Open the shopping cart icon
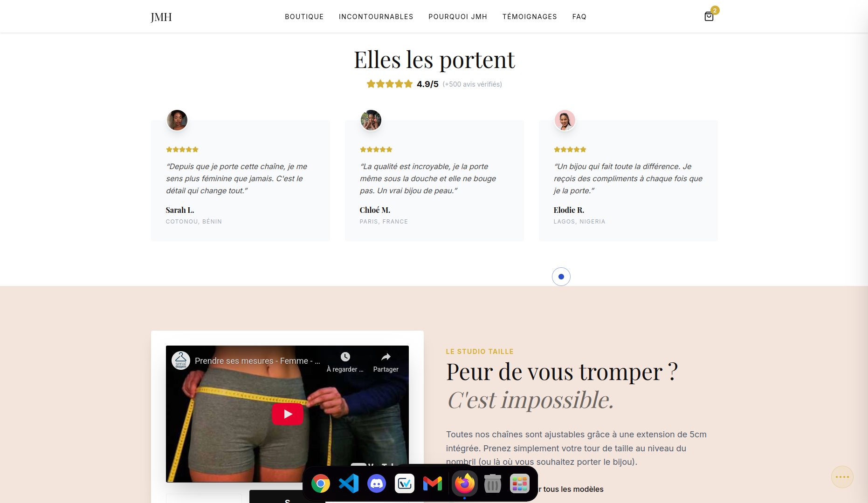This screenshot has height=503, width=868. click(x=709, y=17)
